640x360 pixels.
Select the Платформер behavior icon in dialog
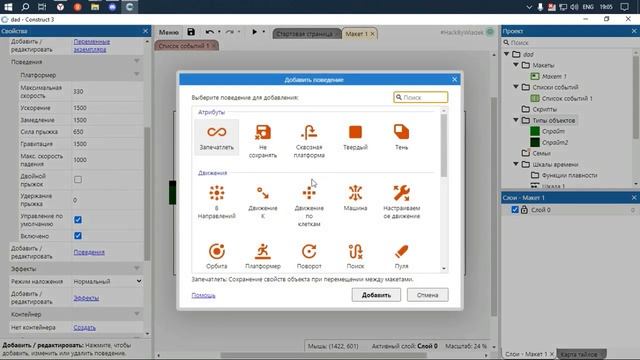(x=262, y=251)
